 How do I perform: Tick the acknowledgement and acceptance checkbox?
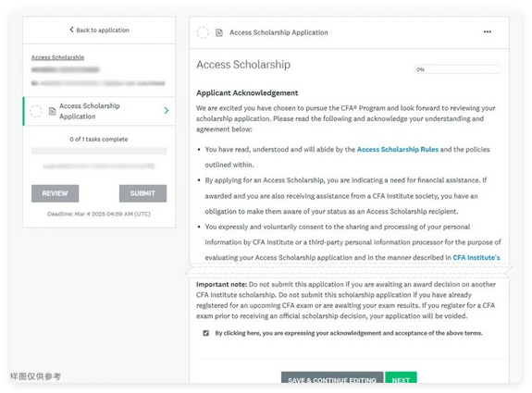[206, 333]
